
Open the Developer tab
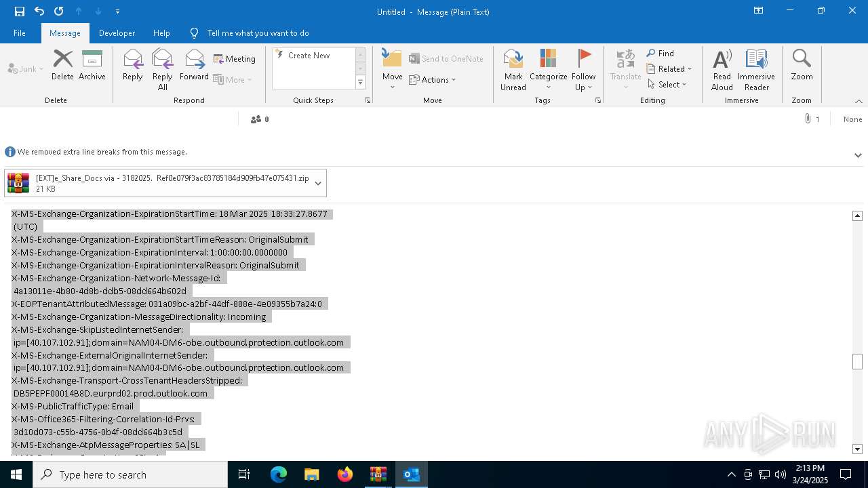click(117, 33)
